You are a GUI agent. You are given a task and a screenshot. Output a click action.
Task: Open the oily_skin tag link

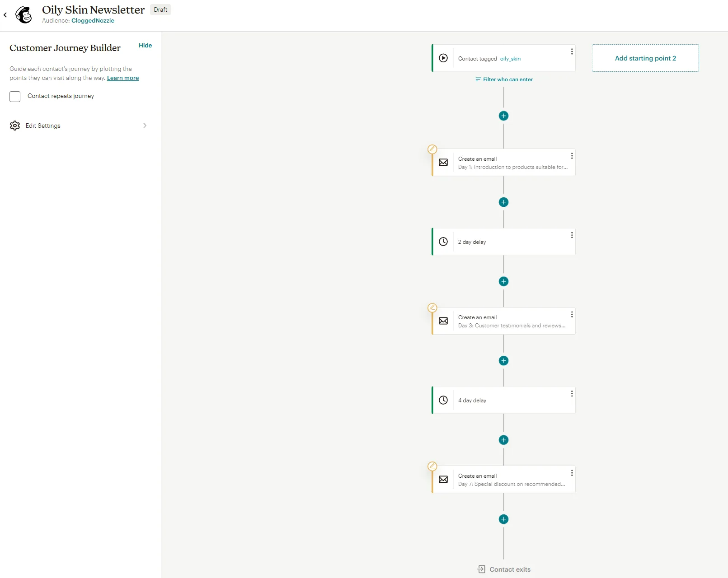point(510,59)
